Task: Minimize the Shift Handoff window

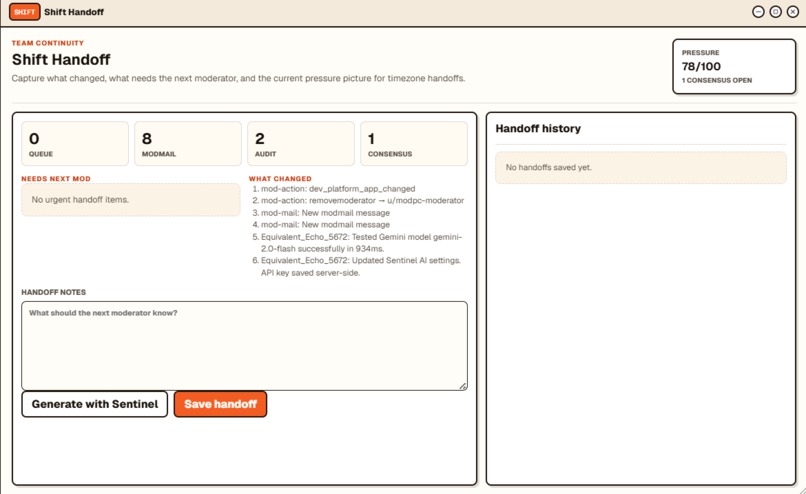Action: point(758,12)
